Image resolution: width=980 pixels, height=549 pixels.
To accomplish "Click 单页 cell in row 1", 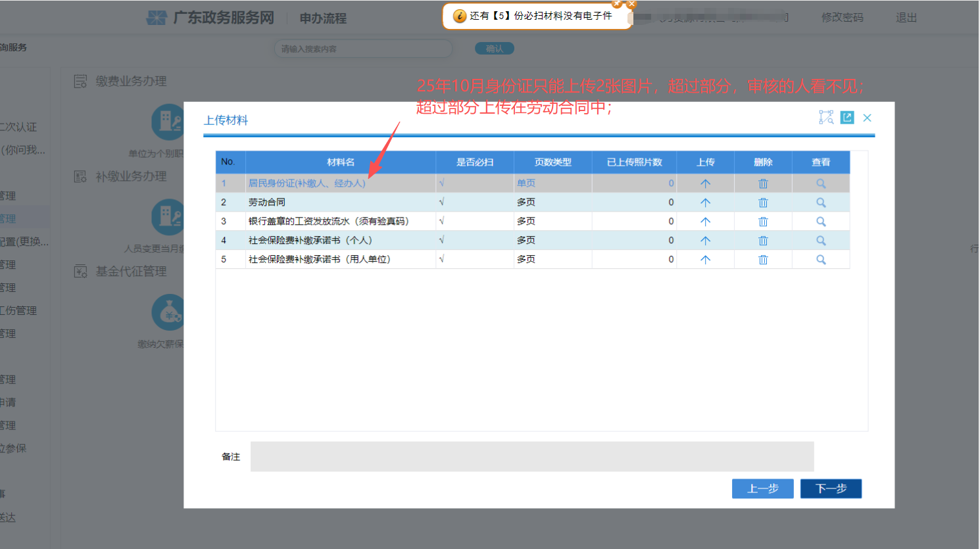I will 526,183.
